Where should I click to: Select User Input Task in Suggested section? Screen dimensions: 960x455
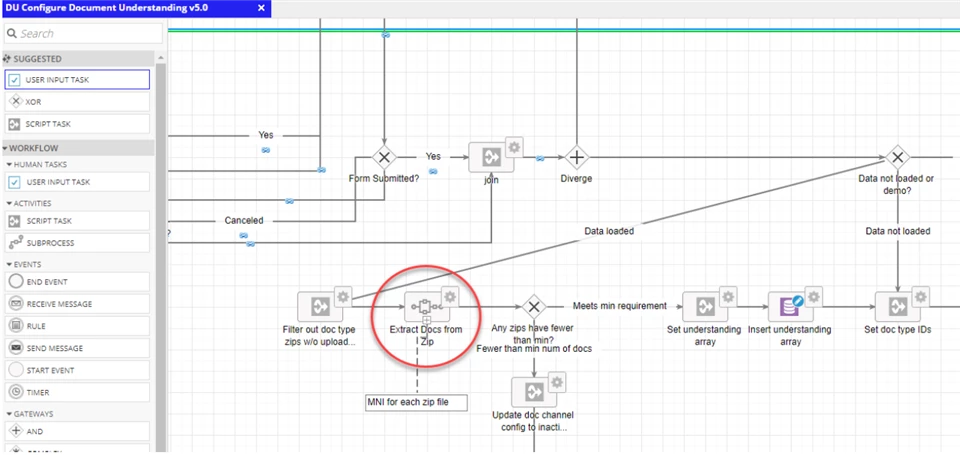click(x=77, y=80)
